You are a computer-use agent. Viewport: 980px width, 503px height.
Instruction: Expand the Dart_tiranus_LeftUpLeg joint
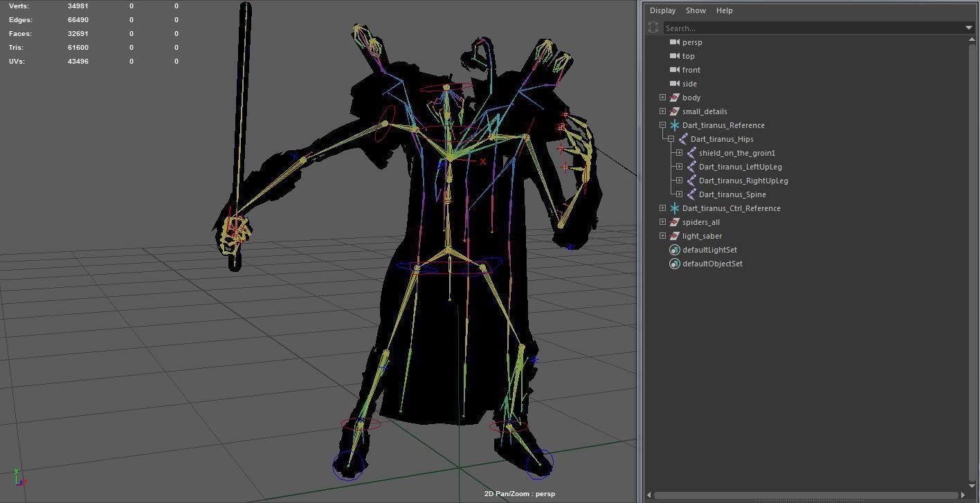click(679, 167)
